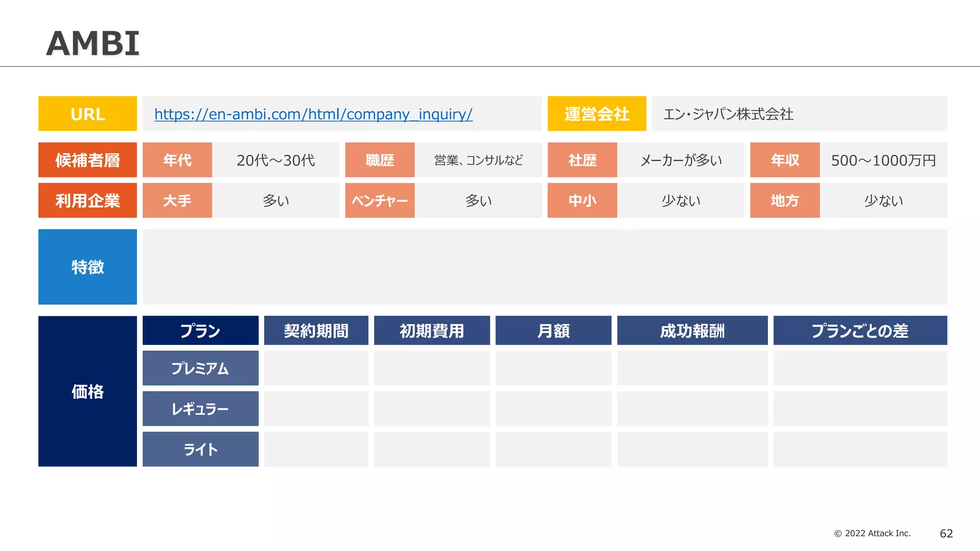Click the ライト plan row label
Viewport: 980px width, 551px height.
click(x=200, y=449)
